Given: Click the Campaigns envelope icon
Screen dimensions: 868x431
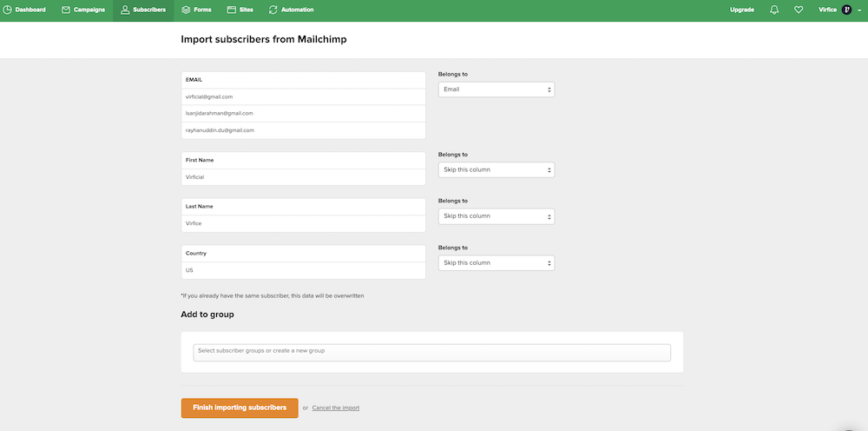Looking at the screenshot, I should (x=66, y=10).
